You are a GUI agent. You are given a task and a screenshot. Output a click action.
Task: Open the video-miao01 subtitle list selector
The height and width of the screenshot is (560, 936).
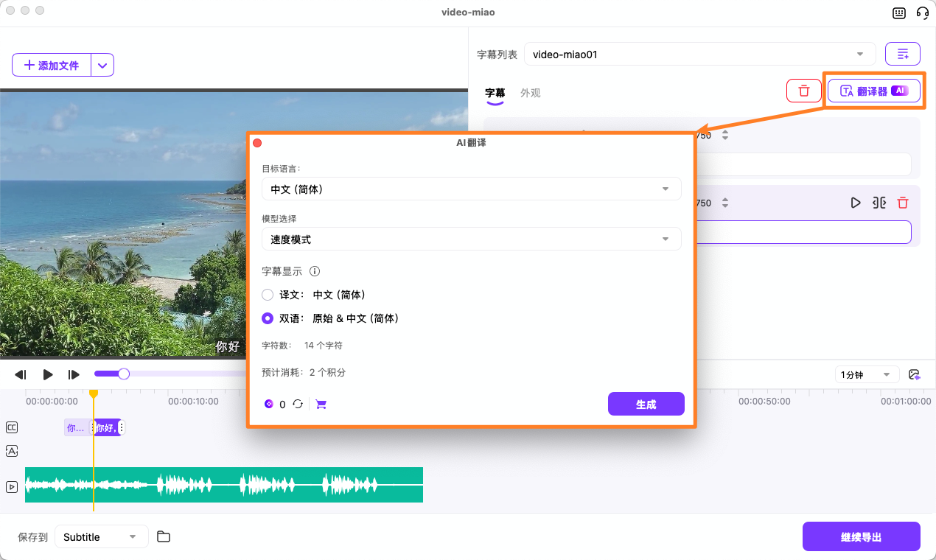point(697,53)
